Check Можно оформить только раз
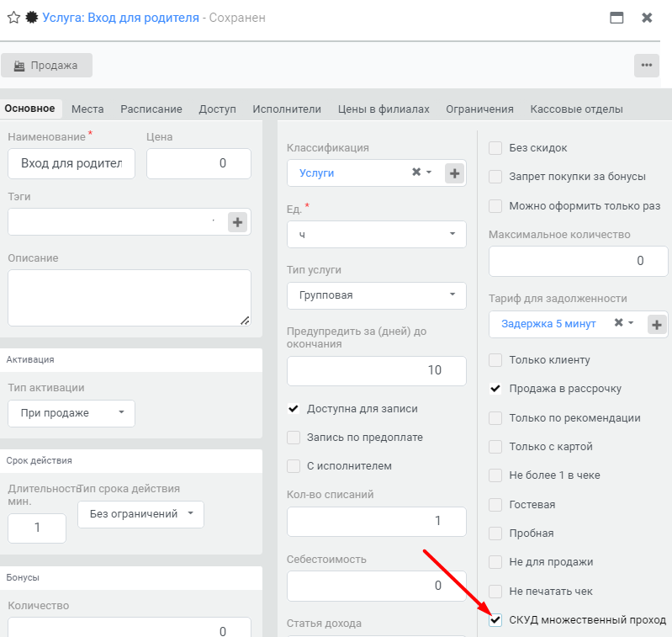 [x=495, y=206]
